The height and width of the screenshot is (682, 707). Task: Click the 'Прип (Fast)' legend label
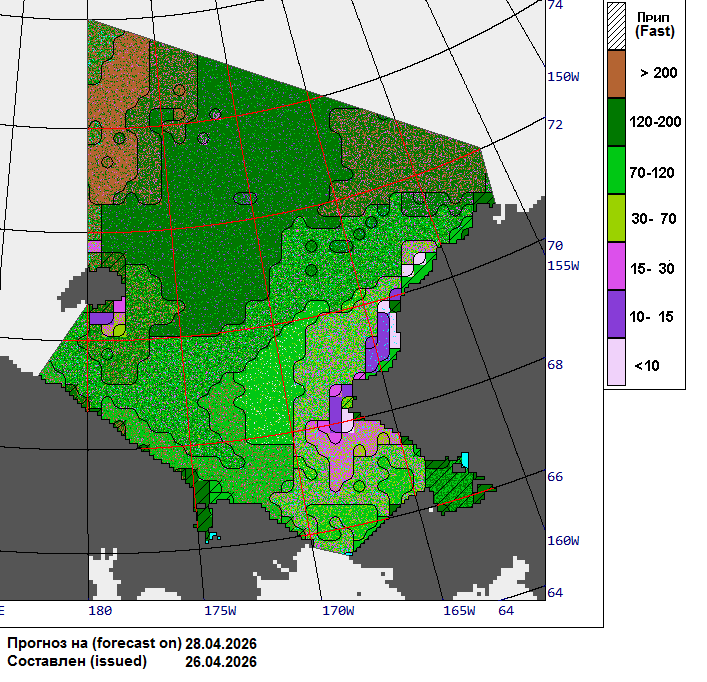pos(655,24)
